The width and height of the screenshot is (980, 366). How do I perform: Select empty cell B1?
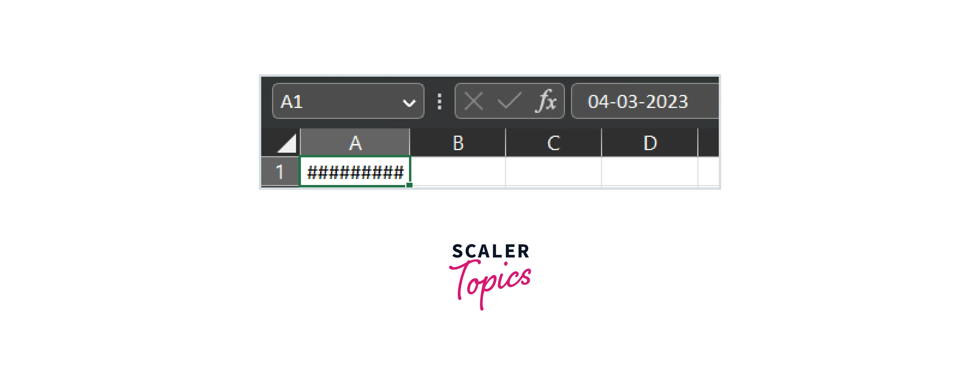point(458,172)
